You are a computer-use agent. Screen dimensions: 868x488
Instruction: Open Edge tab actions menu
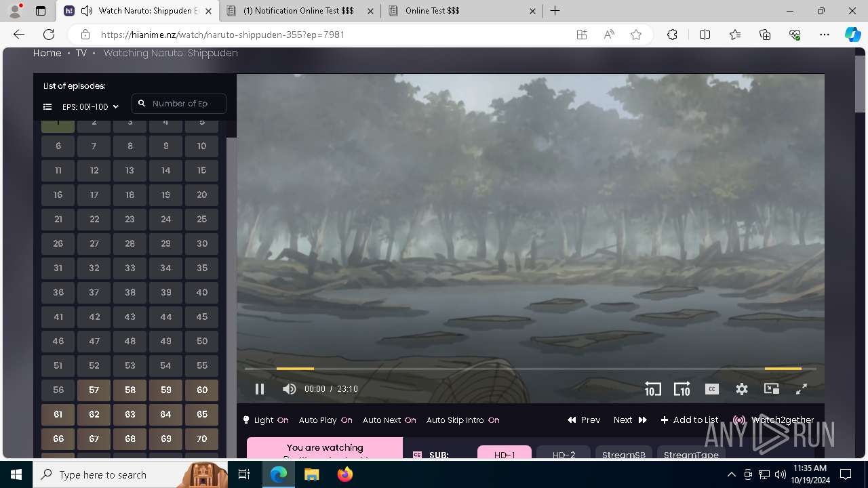41,11
